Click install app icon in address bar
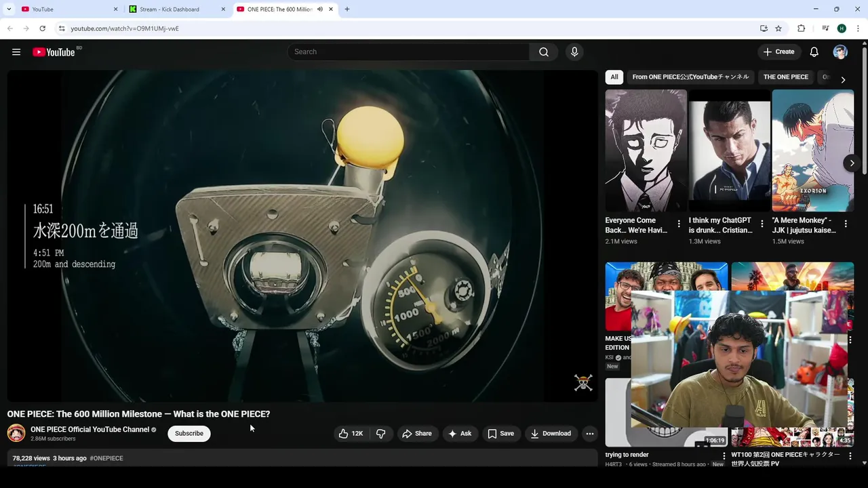This screenshot has height=488, width=868. 764,28
